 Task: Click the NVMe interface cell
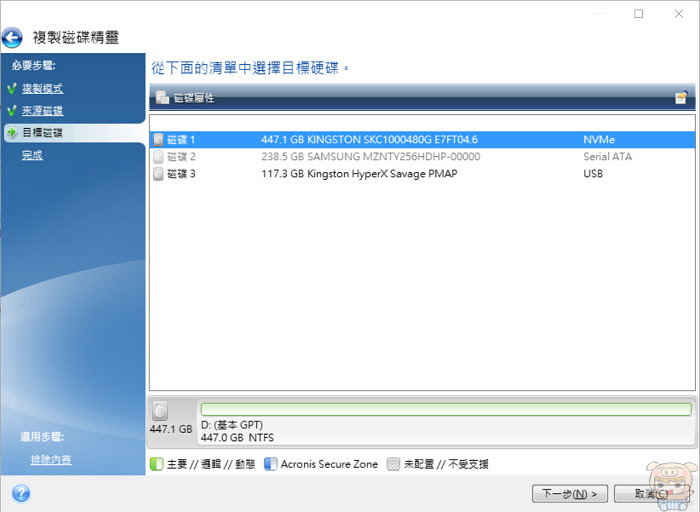coord(599,140)
